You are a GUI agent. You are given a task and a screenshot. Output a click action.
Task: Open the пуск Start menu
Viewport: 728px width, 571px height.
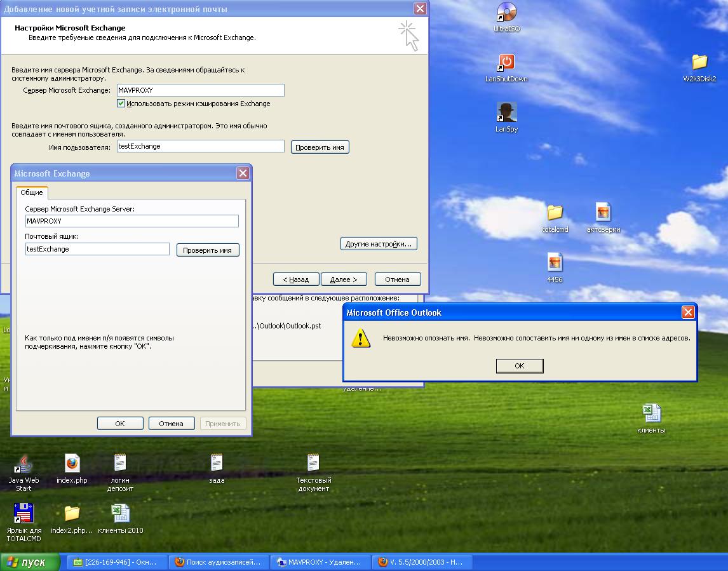[x=30, y=562]
